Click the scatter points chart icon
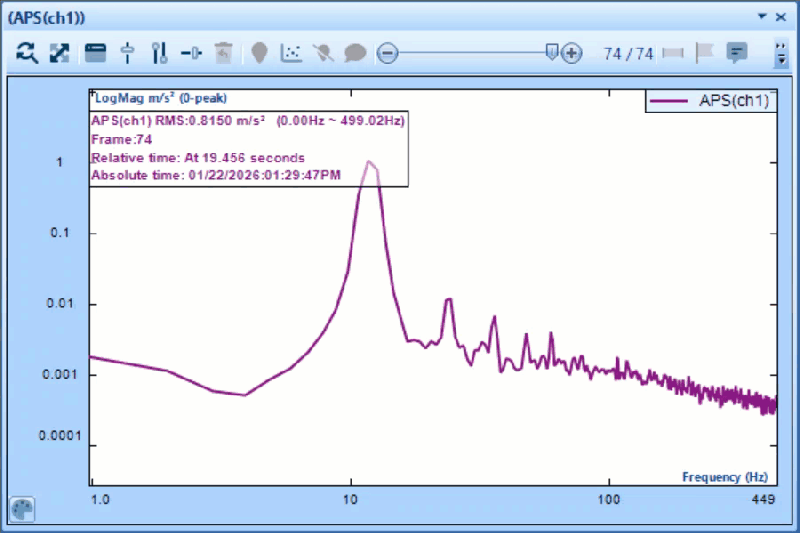This screenshot has width=800, height=533. 291,53
